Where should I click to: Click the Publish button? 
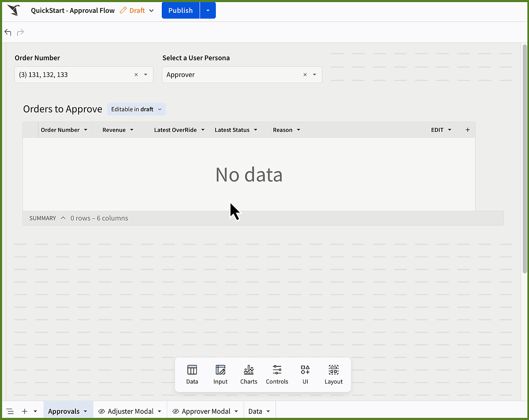point(180,10)
